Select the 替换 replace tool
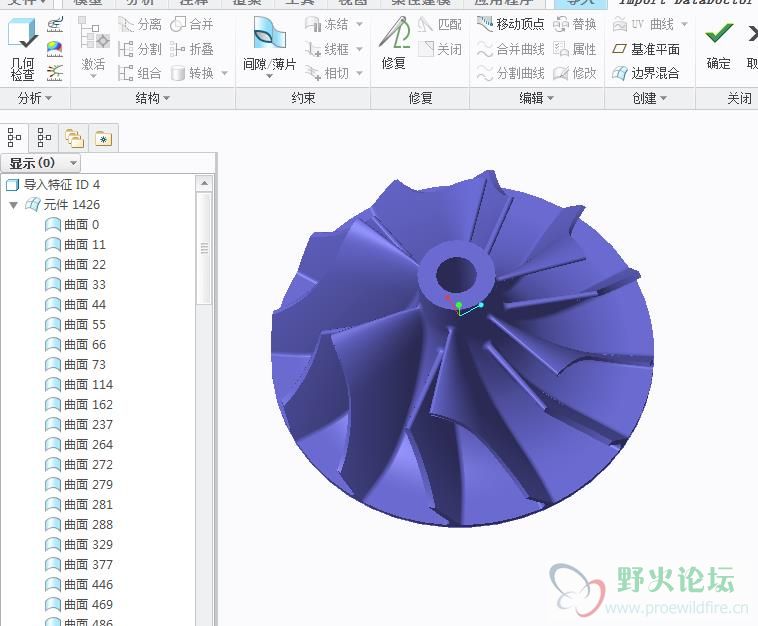Image resolution: width=758 pixels, height=626 pixels. [575, 24]
